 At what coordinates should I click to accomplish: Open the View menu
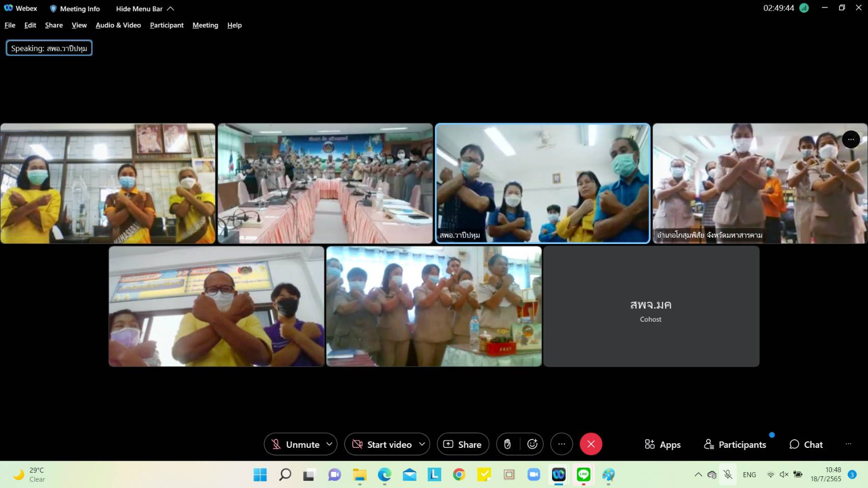point(79,25)
